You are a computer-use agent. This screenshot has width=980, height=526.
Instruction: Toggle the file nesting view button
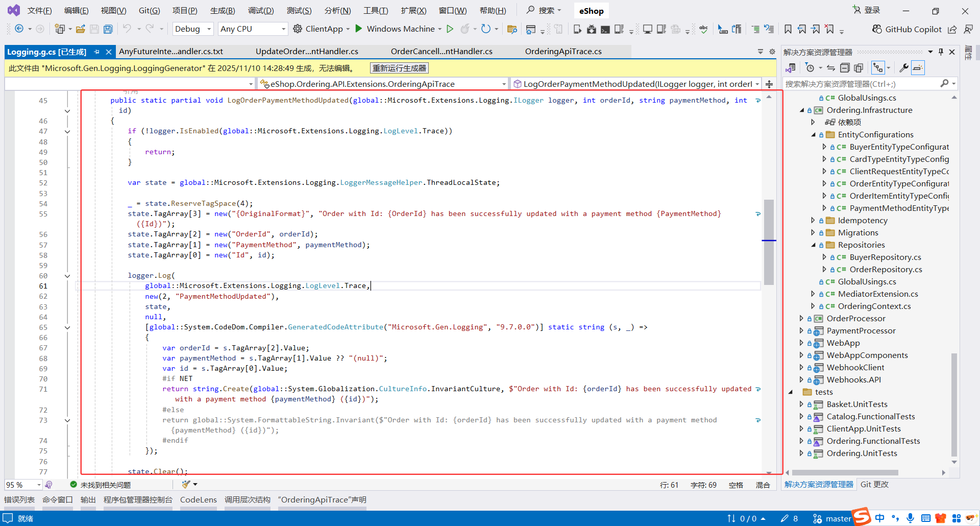[878, 68]
